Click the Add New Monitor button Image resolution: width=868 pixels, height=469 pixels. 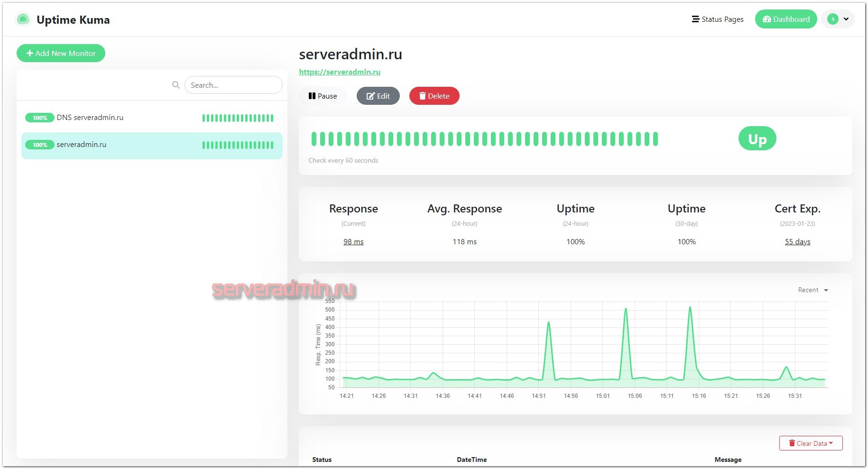(x=61, y=53)
